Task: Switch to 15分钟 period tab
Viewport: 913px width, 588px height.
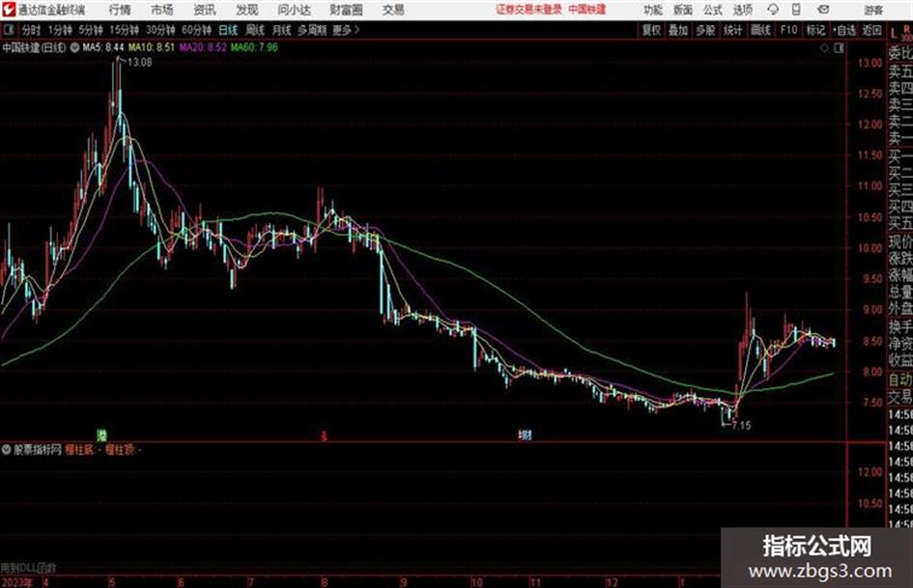Action: pyautogui.click(x=124, y=30)
